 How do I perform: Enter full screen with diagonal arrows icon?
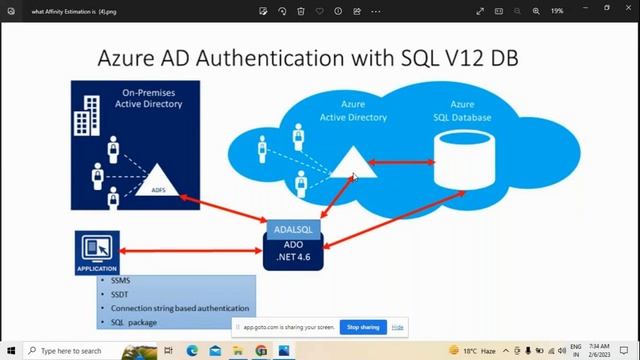[480, 11]
